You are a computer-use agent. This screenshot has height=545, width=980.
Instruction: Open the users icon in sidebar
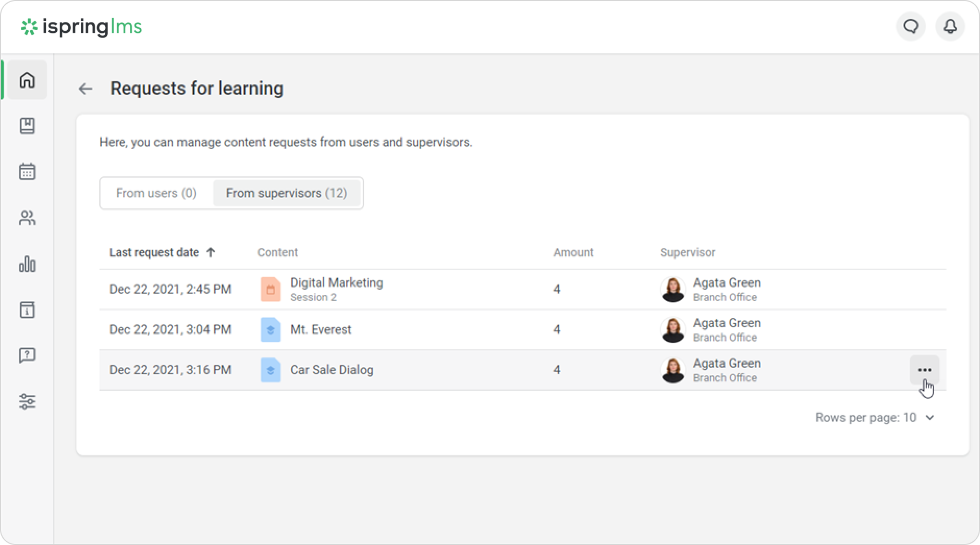tap(27, 218)
